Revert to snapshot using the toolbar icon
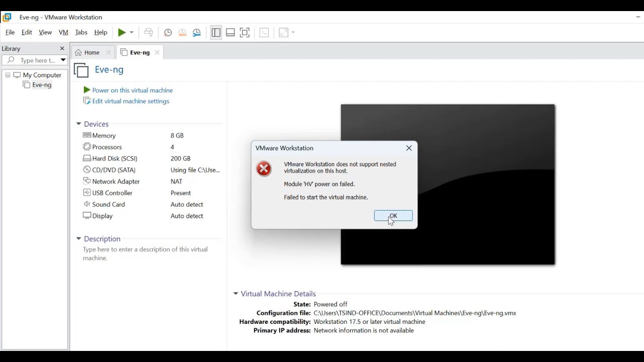Viewport: 644px width, 362px height. coord(182,33)
